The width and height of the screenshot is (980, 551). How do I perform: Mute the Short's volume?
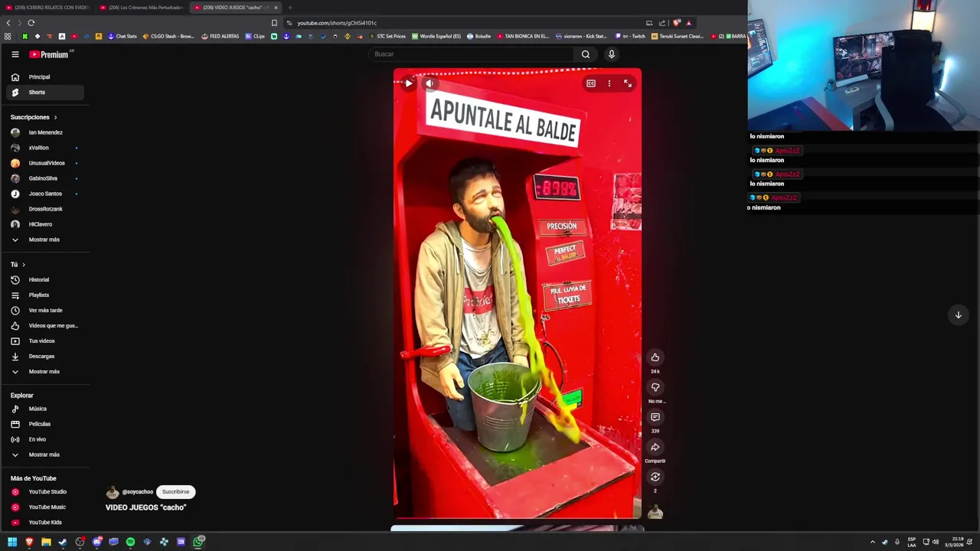click(430, 83)
